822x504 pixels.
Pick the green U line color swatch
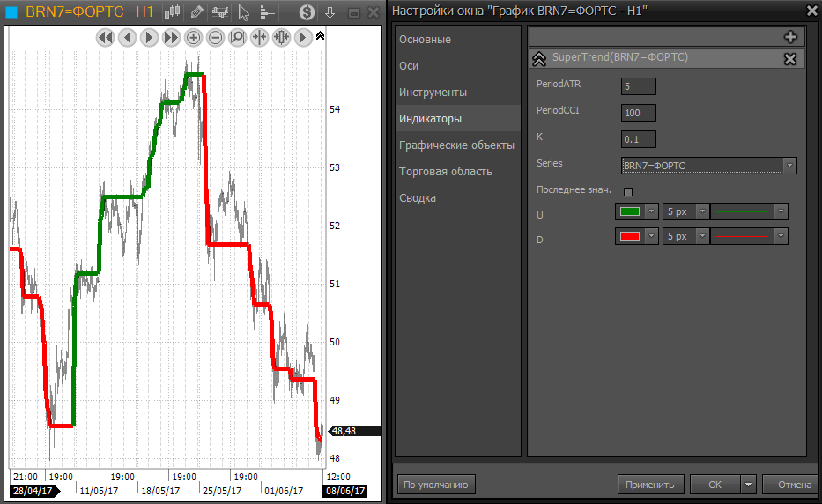(629, 211)
